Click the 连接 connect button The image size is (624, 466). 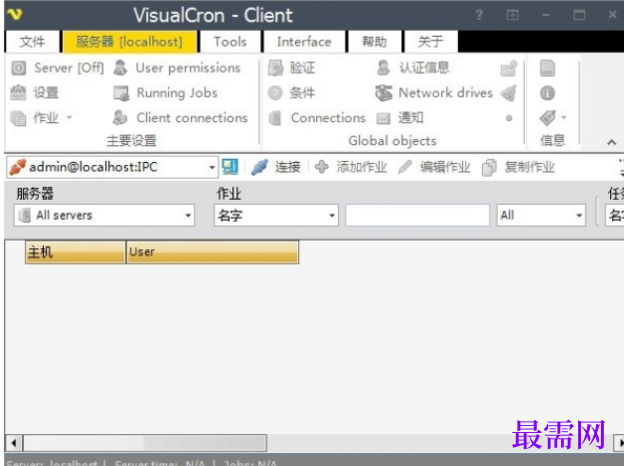(276, 167)
